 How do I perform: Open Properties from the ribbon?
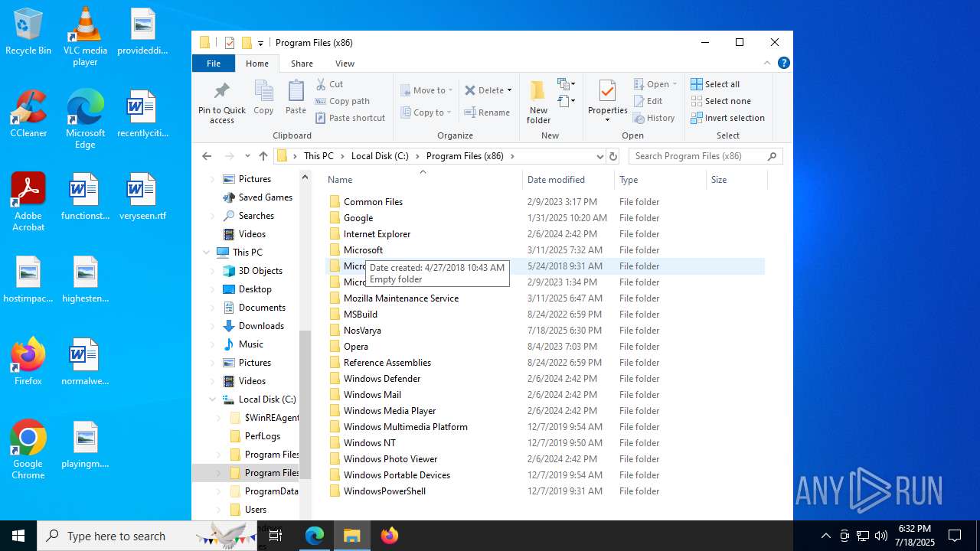607,101
